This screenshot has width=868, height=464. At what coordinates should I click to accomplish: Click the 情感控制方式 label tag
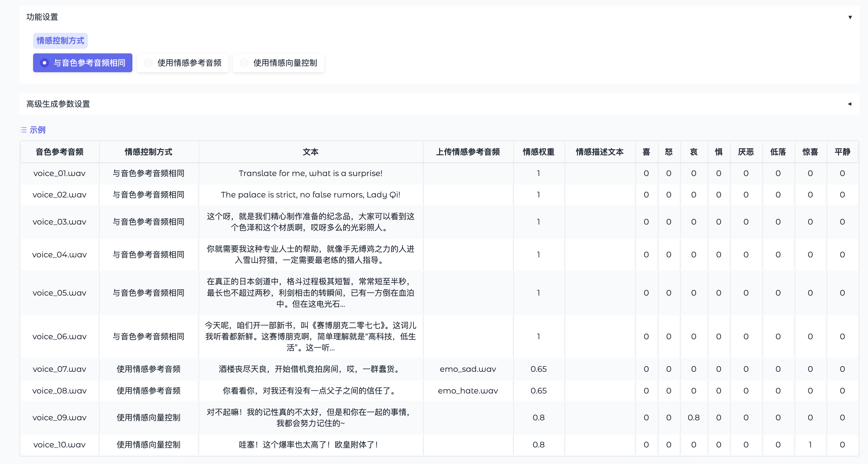[x=60, y=41]
